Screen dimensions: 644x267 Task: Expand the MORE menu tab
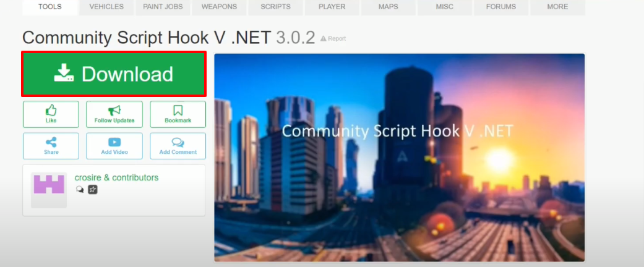click(x=558, y=7)
